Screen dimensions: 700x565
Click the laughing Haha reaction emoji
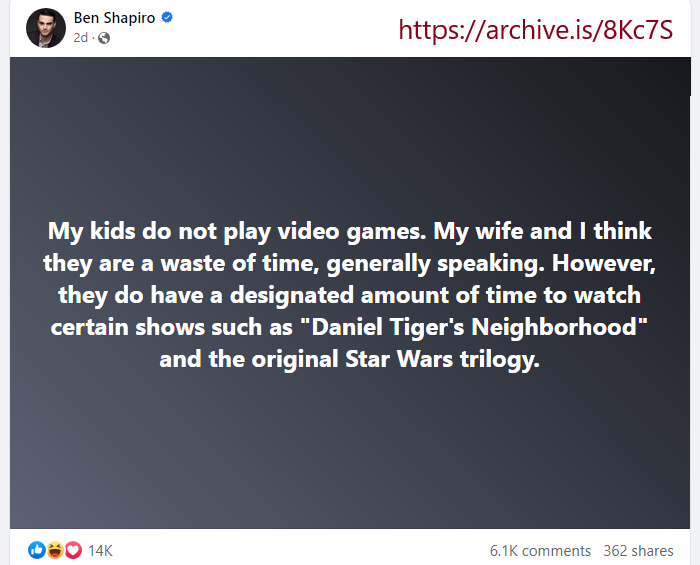point(55,550)
